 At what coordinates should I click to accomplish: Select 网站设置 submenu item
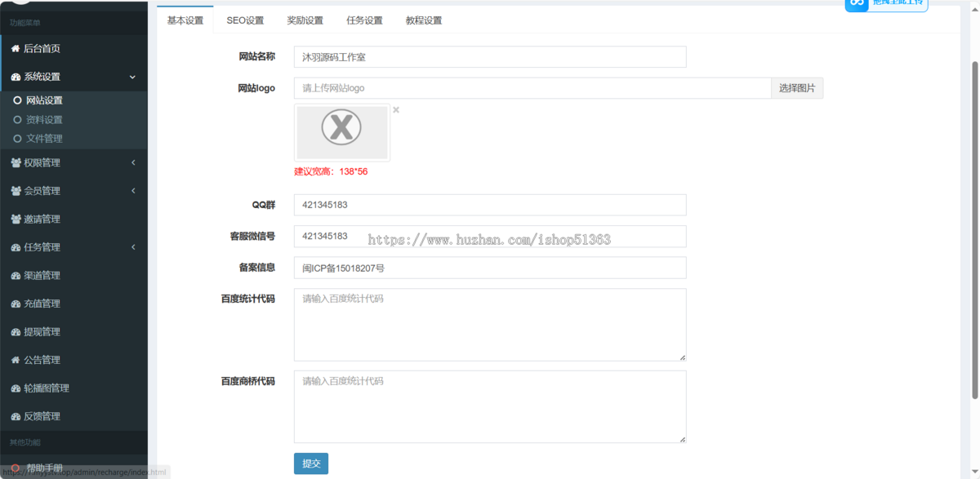tap(44, 100)
